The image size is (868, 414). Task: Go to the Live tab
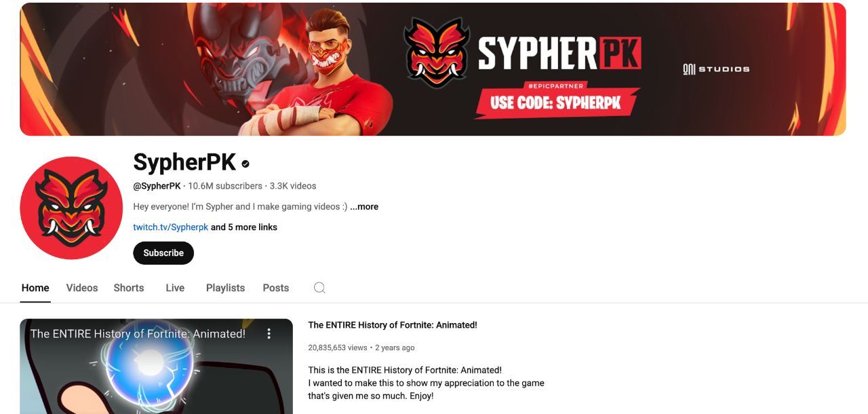pyautogui.click(x=175, y=288)
